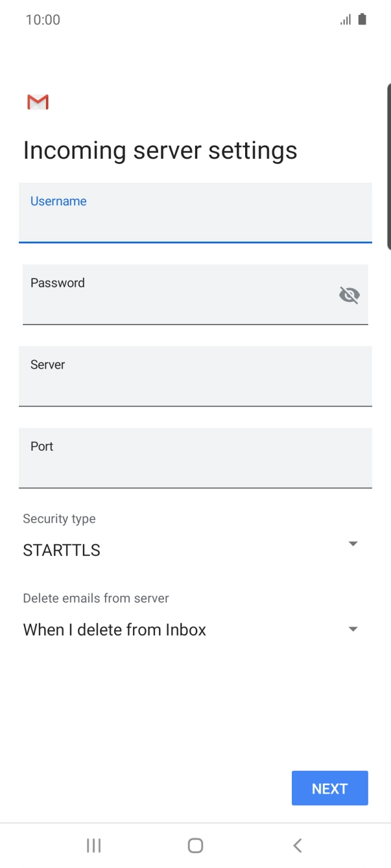Tap the signal strength indicator

(344, 19)
